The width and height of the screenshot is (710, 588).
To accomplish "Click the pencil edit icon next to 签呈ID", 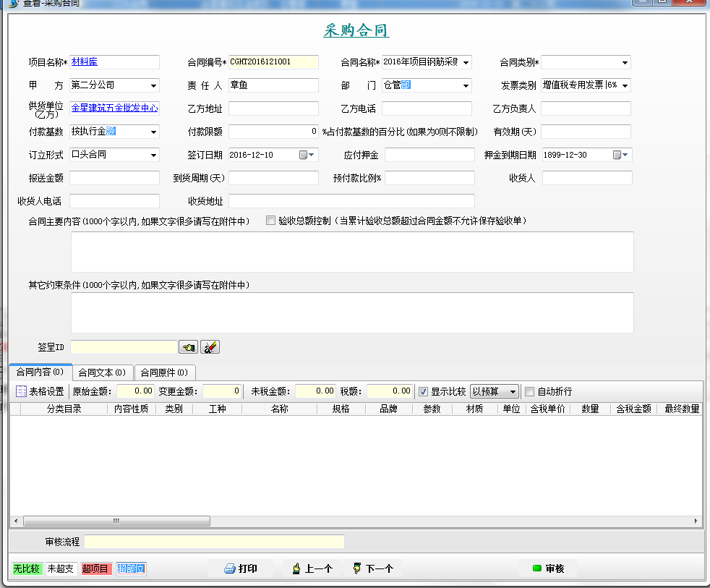I will point(209,346).
